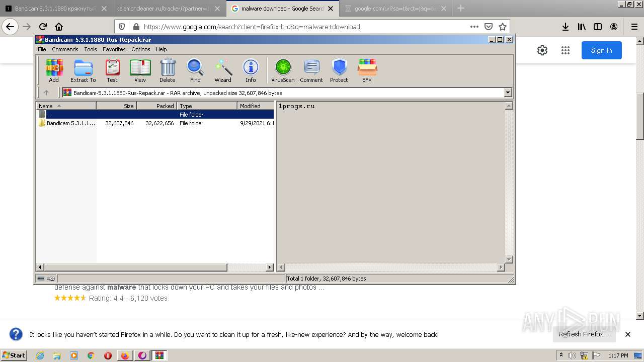Click the Google Sign in button
644x362 pixels.
click(602, 50)
